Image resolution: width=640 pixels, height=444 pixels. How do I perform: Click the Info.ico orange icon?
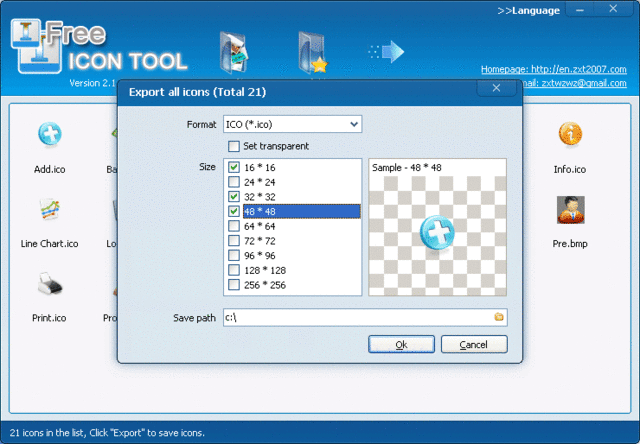coord(570,134)
